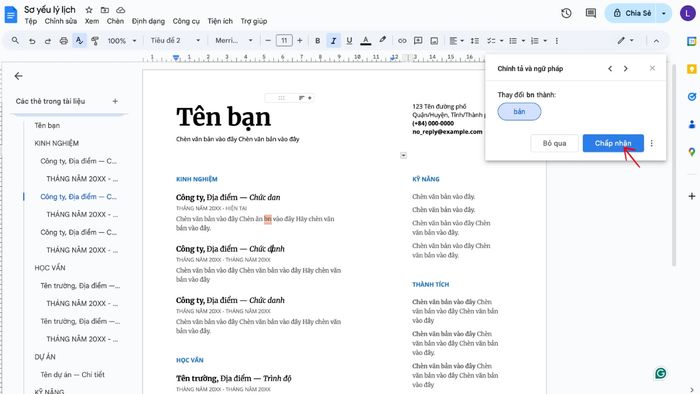Open the Tiện ích menu

[x=220, y=21]
